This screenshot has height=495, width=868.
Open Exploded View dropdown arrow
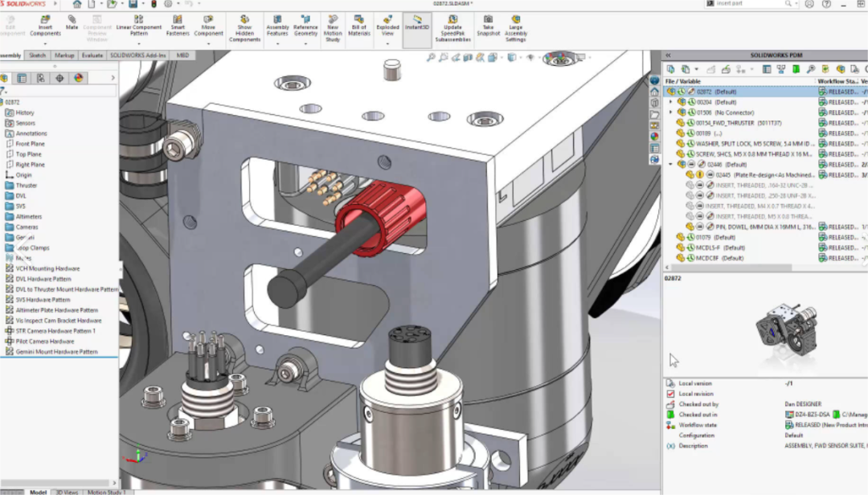pos(387,43)
